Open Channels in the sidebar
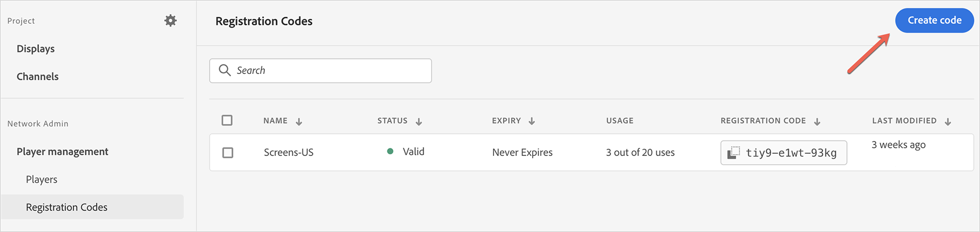Image resolution: width=980 pixels, height=232 pixels. pos(38,77)
